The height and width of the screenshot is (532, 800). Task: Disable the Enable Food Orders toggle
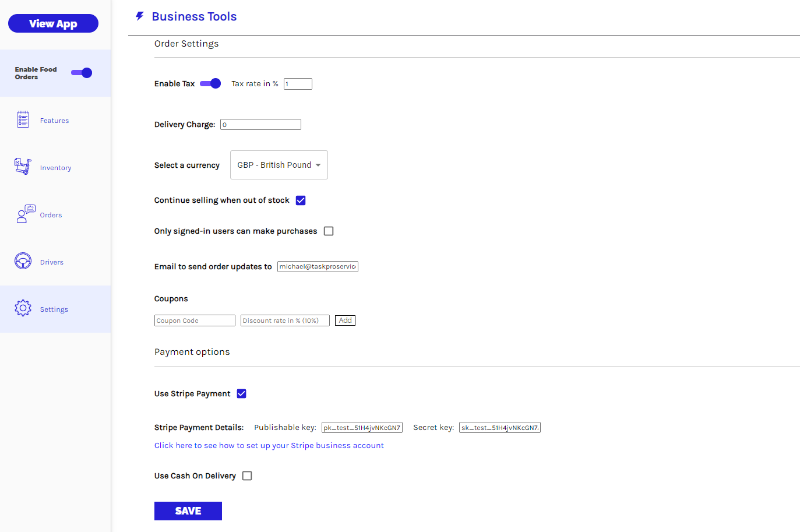point(82,73)
